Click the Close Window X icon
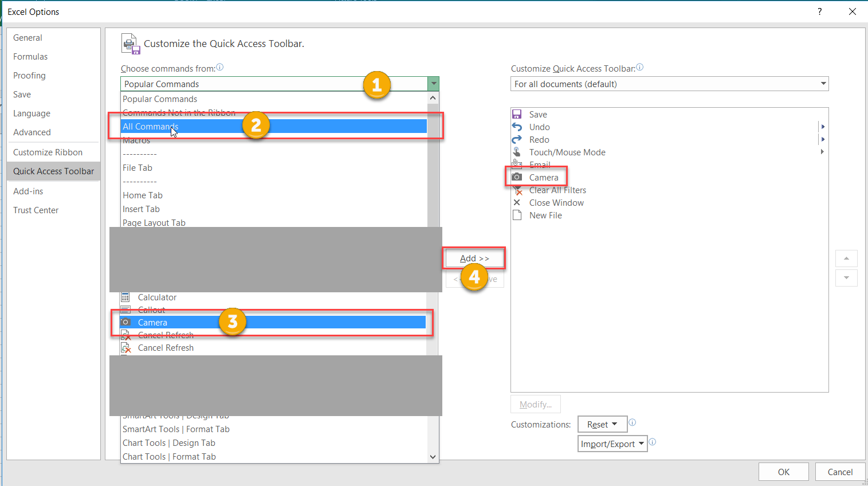This screenshot has height=486, width=868. [x=517, y=202]
